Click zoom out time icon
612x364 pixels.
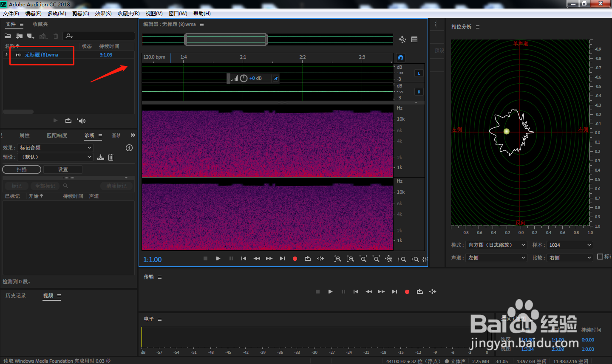click(376, 259)
